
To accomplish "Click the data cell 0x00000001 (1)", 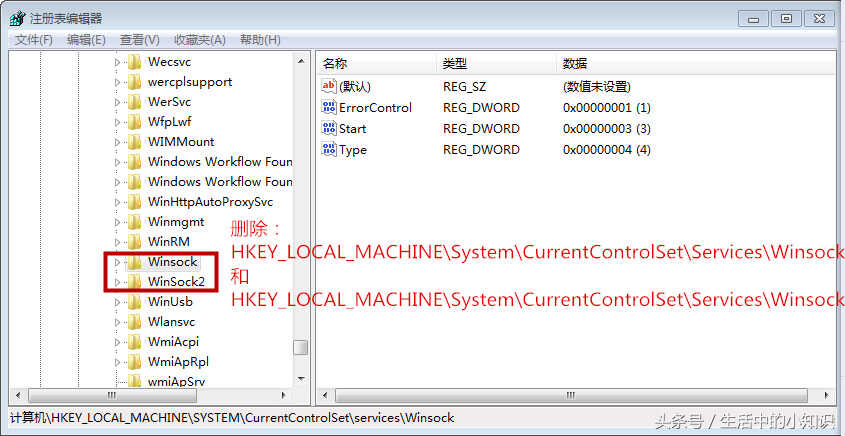I will point(607,107).
